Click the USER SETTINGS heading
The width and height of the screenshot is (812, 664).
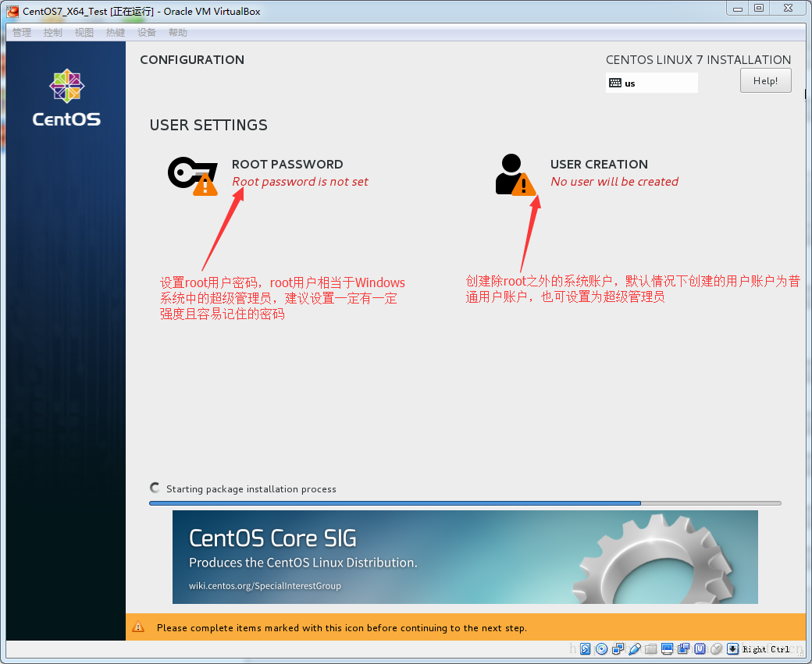point(208,125)
